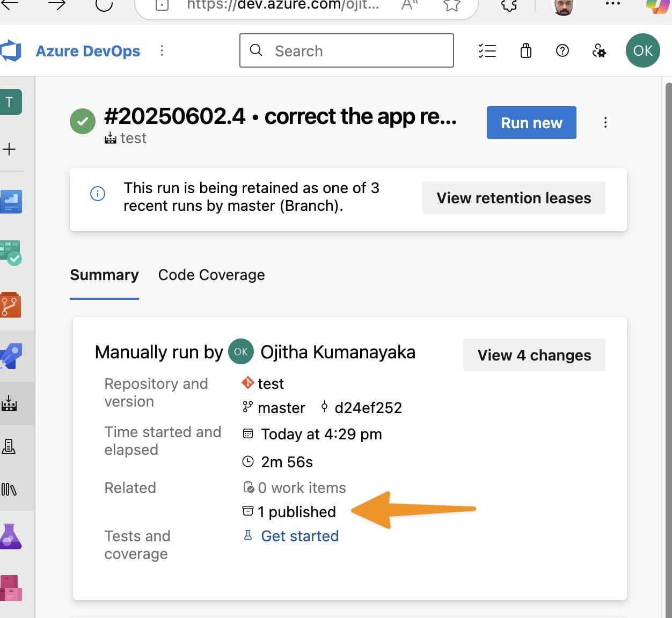Go back in the browser
The height and width of the screenshot is (618, 672).
point(9,4)
